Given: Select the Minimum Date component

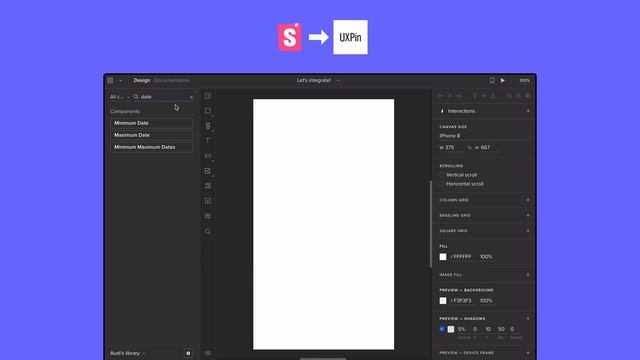Looking at the screenshot, I should click(151, 123).
